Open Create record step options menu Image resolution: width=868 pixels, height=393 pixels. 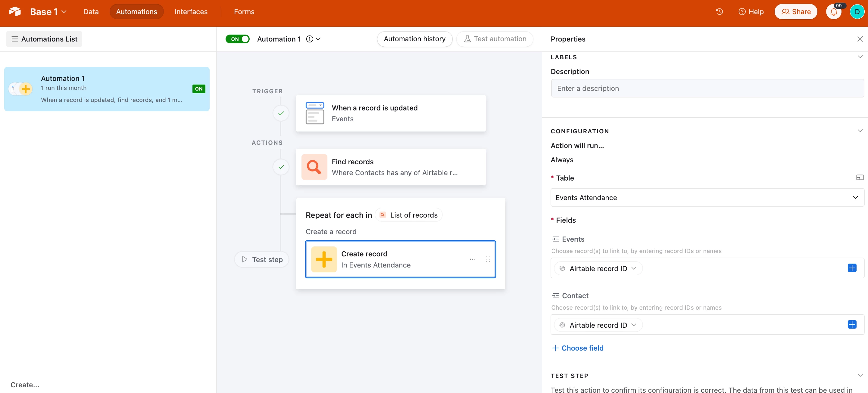click(x=473, y=259)
